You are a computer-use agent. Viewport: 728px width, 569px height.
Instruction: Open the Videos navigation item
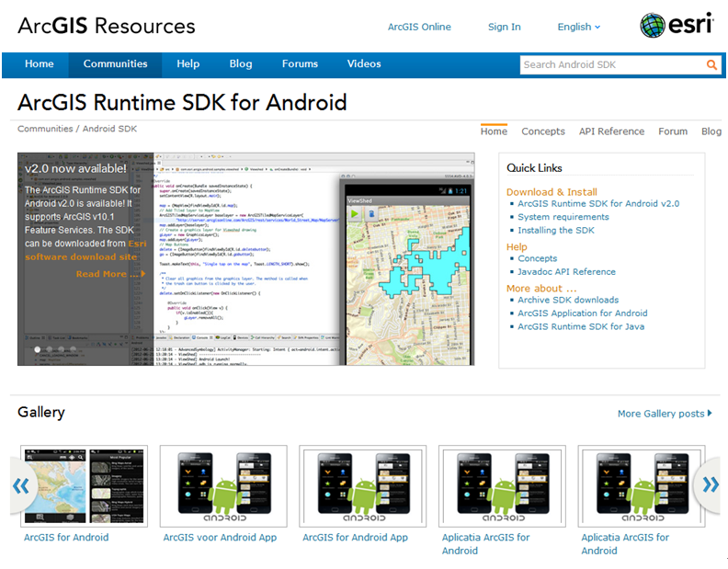364,63
